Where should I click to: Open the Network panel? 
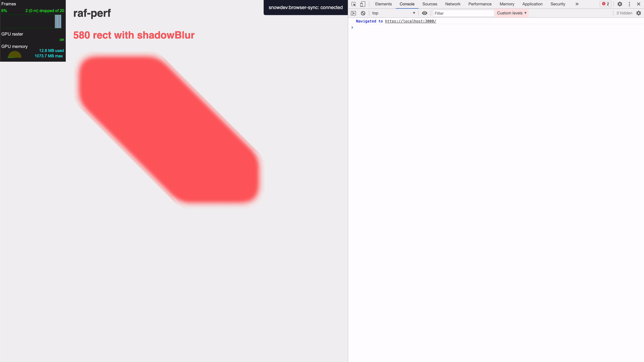(x=452, y=4)
